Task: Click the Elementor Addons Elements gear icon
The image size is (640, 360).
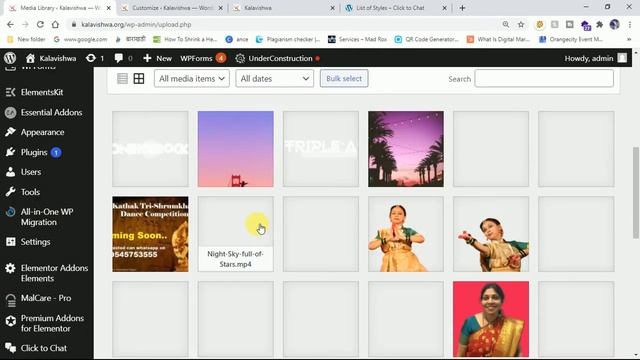Action: (11, 268)
